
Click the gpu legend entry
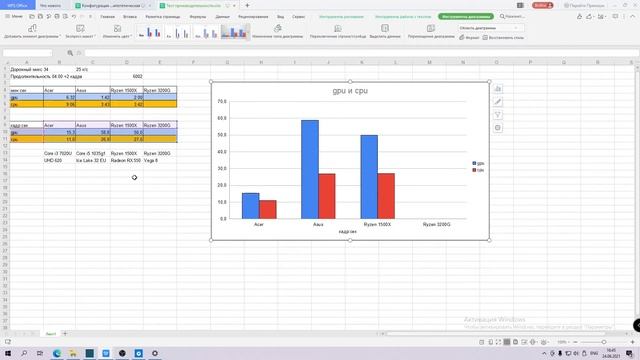[x=478, y=163]
